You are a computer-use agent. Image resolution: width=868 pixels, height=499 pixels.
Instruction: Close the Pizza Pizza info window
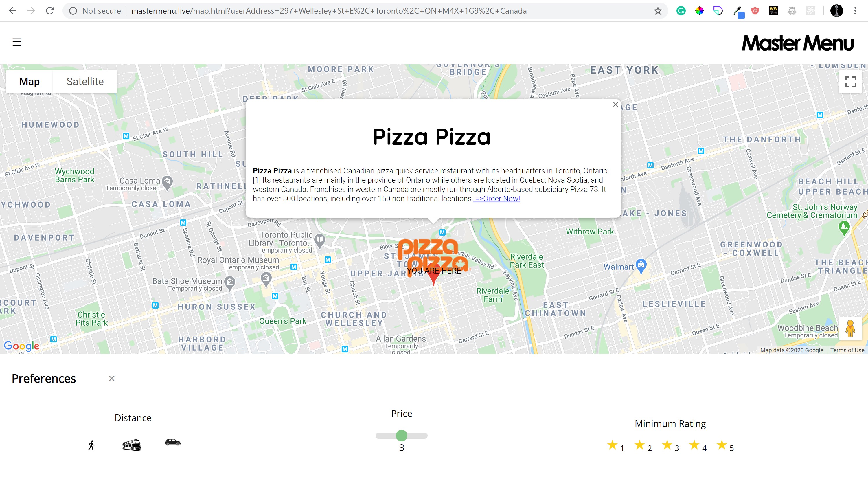[x=615, y=104]
